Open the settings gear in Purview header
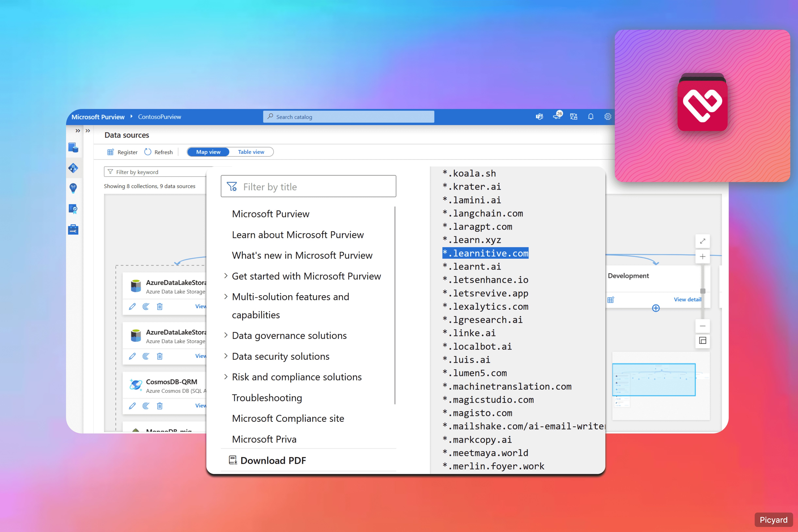The width and height of the screenshot is (798, 532). 608,117
